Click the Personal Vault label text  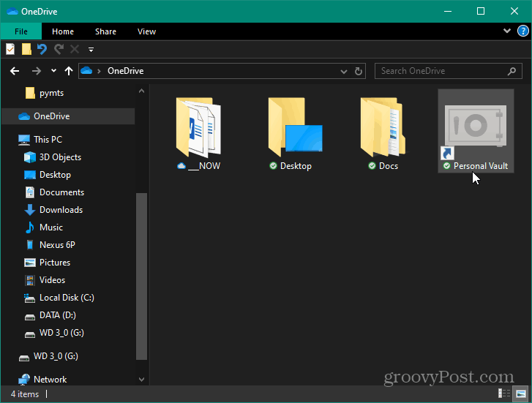pos(481,166)
